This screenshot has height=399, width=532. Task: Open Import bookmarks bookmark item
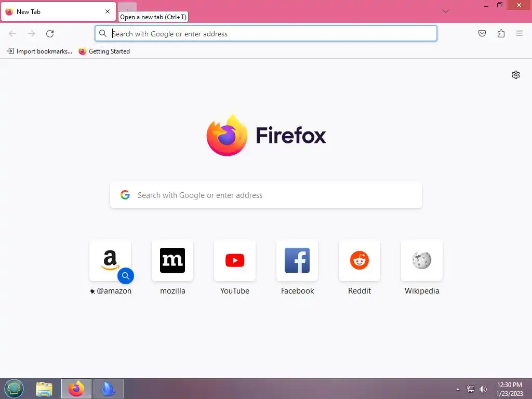click(x=39, y=51)
